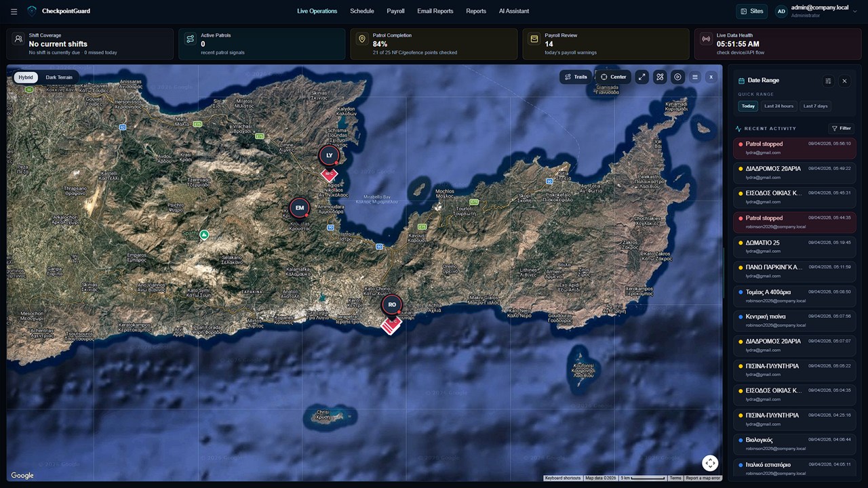Image resolution: width=868 pixels, height=488 pixels.
Task: Click the Patrol Completion 84% value
Action: 380,44
